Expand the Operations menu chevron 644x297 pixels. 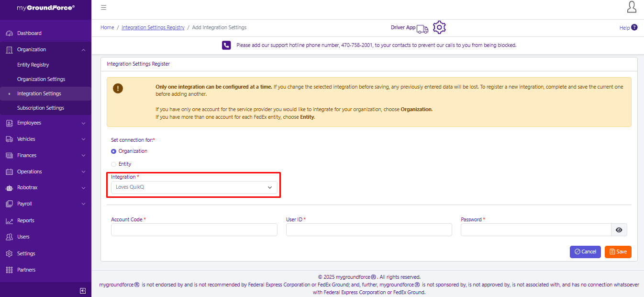pos(84,172)
